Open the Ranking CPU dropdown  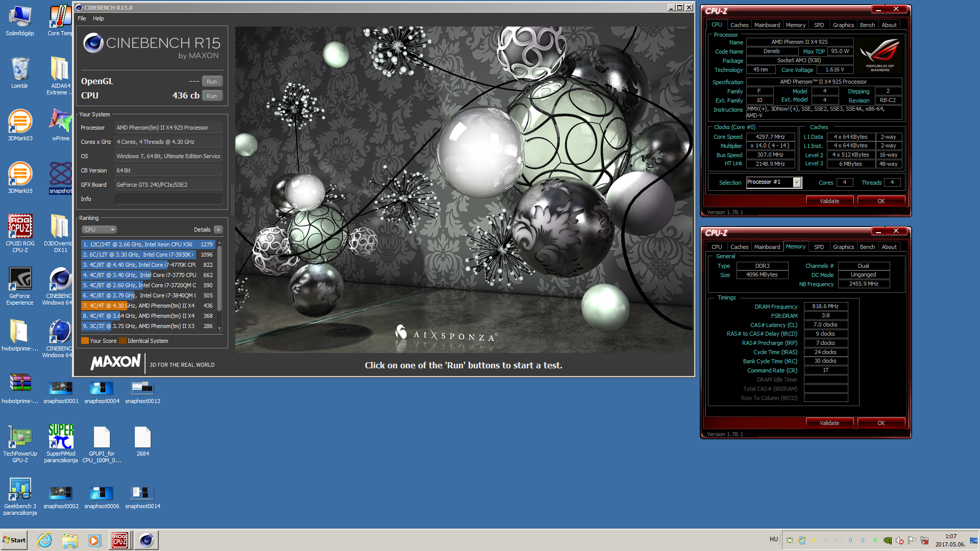click(99, 230)
